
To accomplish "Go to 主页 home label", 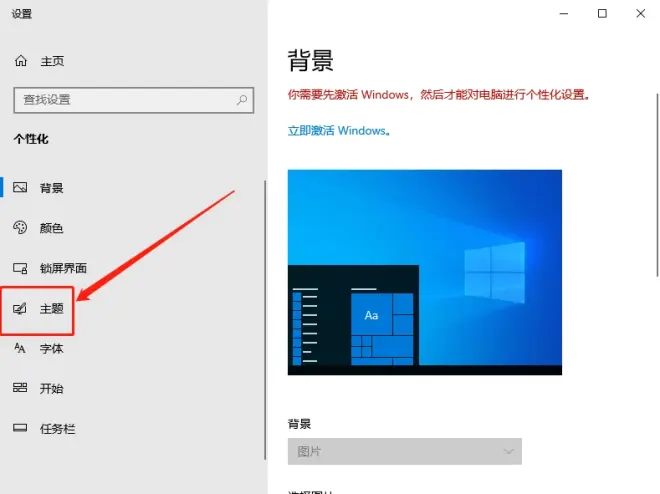I will pos(52,61).
